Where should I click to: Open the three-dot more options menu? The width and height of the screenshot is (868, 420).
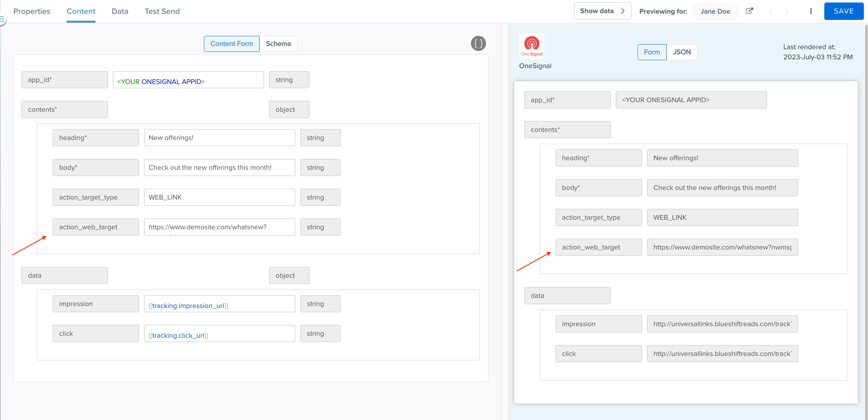tap(811, 11)
